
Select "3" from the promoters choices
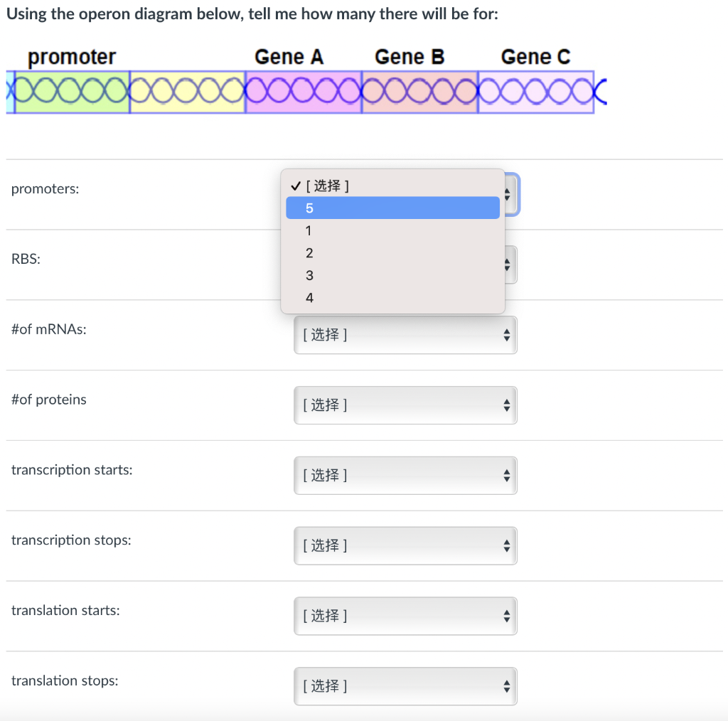(309, 275)
